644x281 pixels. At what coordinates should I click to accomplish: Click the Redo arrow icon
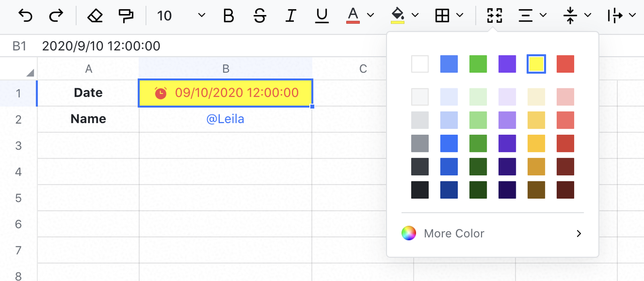coord(56,16)
